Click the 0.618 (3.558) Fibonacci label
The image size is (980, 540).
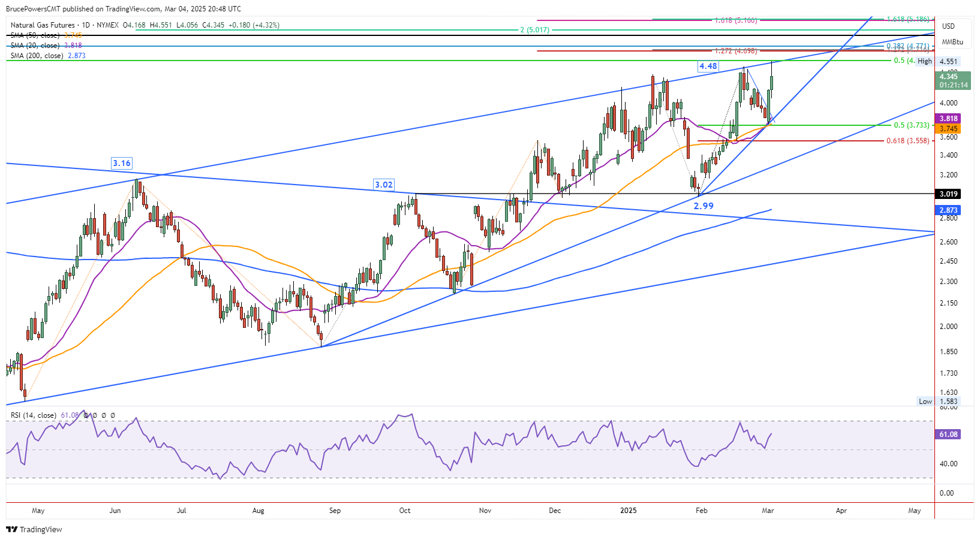pos(908,141)
